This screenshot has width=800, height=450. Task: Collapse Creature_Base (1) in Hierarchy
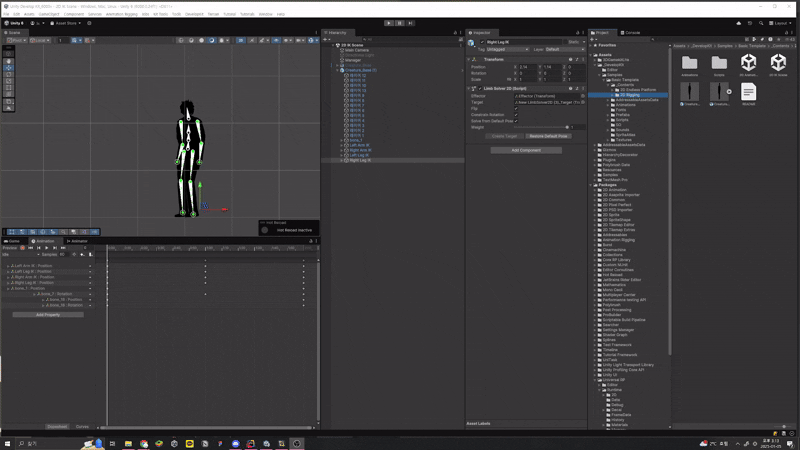pos(337,70)
